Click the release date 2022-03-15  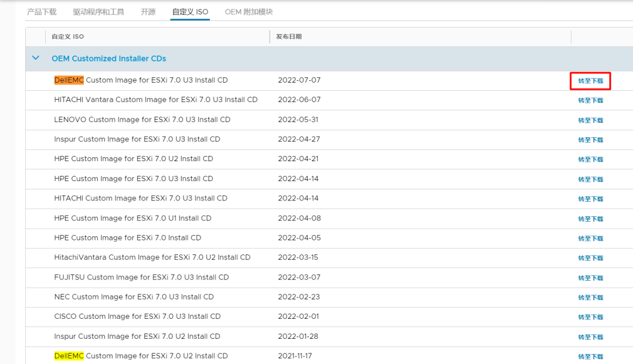[298, 257]
